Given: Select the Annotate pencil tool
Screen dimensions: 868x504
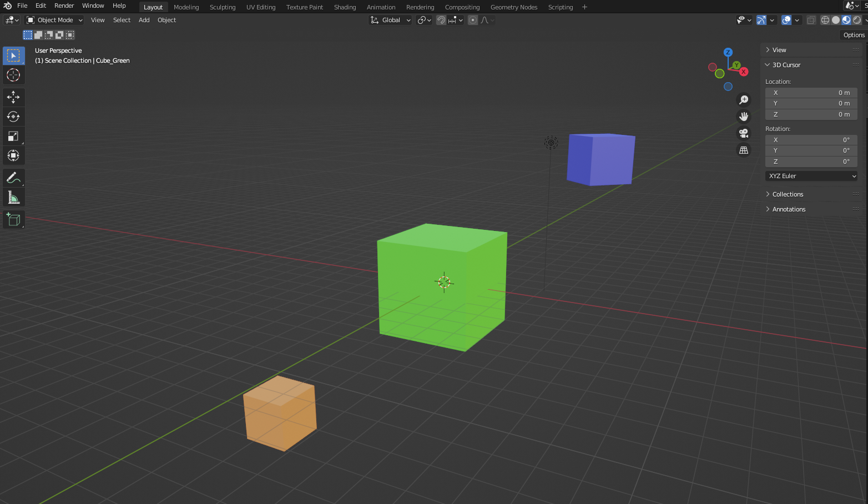Looking at the screenshot, I should tap(13, 178).
